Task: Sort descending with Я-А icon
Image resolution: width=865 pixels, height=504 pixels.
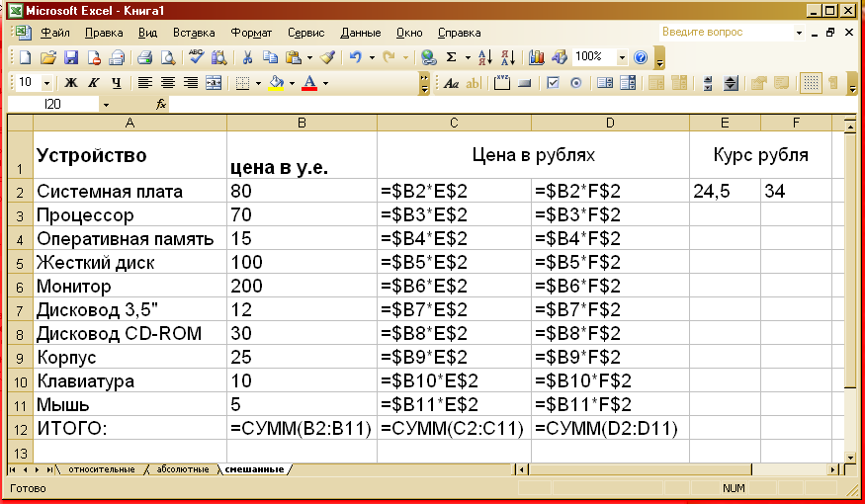Action: tap(508, 56)
